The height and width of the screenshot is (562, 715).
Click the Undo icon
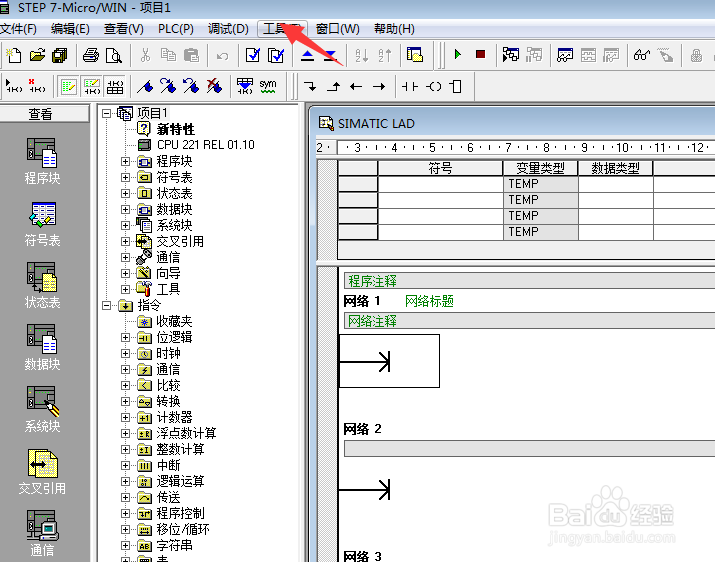click(223, 56)
